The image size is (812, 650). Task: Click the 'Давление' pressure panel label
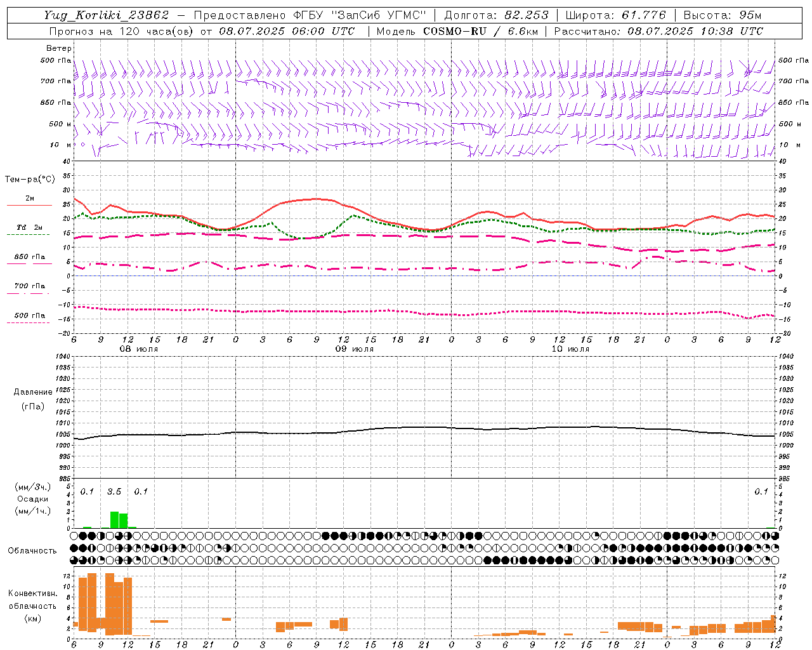pyautogui.click(x=33, y=392)
